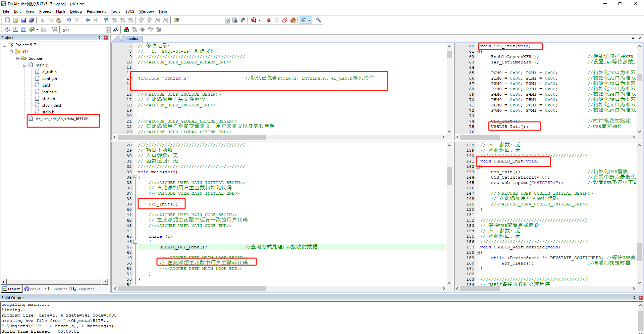Click the Project panel horizontal scrollbar
644x334 pixels.
[x=54, y=282]
